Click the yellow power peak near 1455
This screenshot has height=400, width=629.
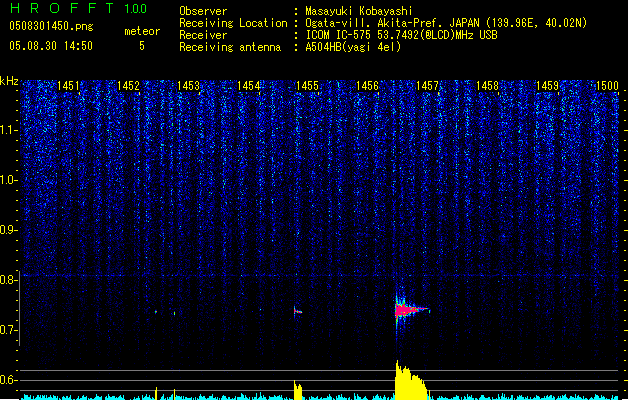[298, 390]
